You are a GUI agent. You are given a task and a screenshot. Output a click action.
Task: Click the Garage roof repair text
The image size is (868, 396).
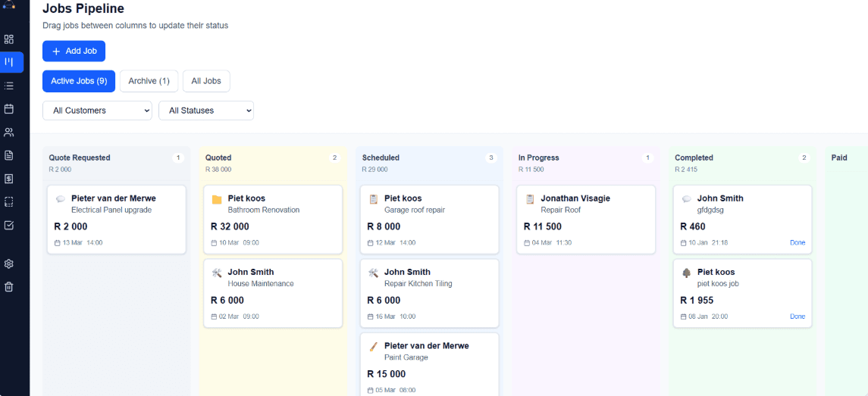click(415, 210)
